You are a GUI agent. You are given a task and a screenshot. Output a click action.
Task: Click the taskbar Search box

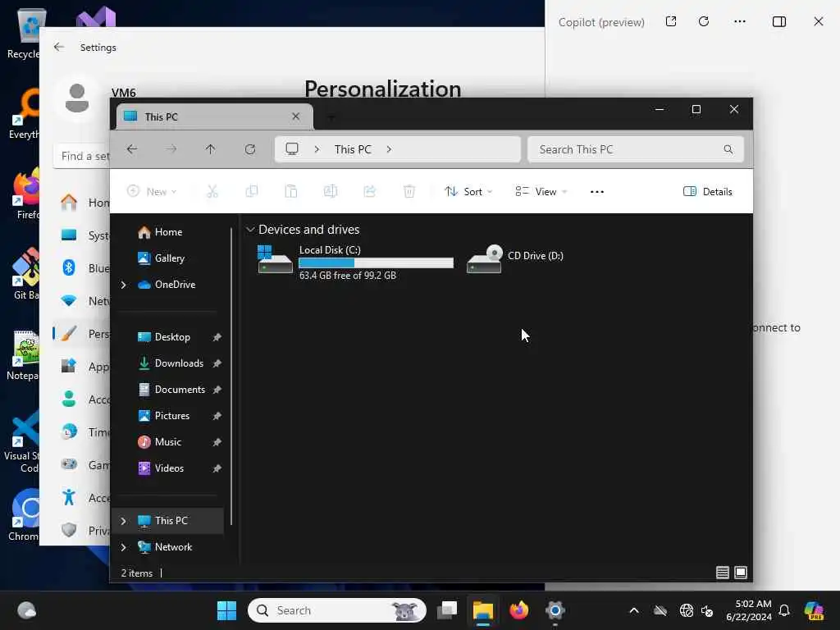tap(337, 610)
